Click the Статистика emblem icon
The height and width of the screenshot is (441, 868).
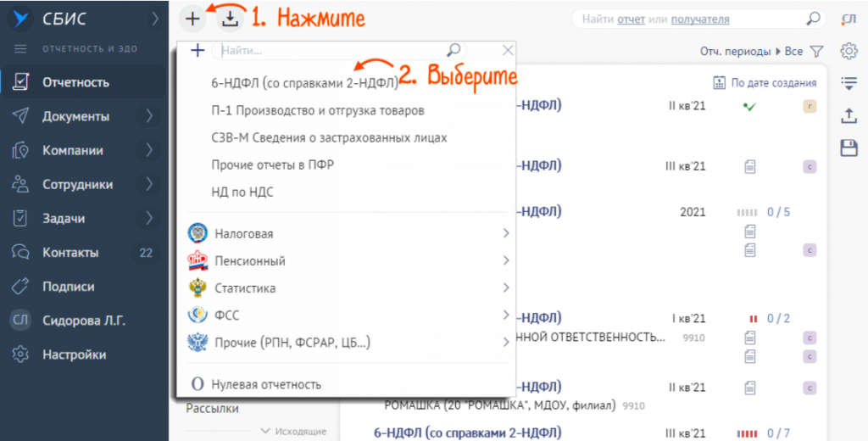coord(198,287)
